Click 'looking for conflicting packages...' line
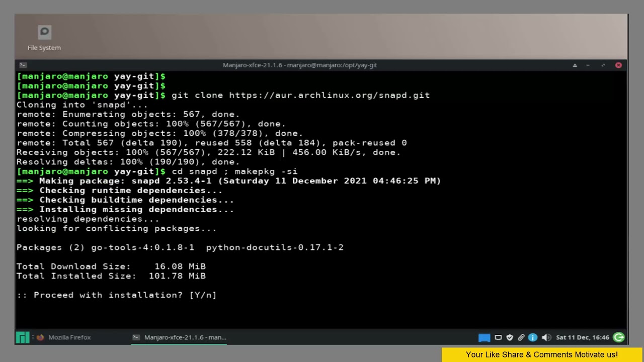This screenshot has height=362, width=644. (x=117, y=228)
